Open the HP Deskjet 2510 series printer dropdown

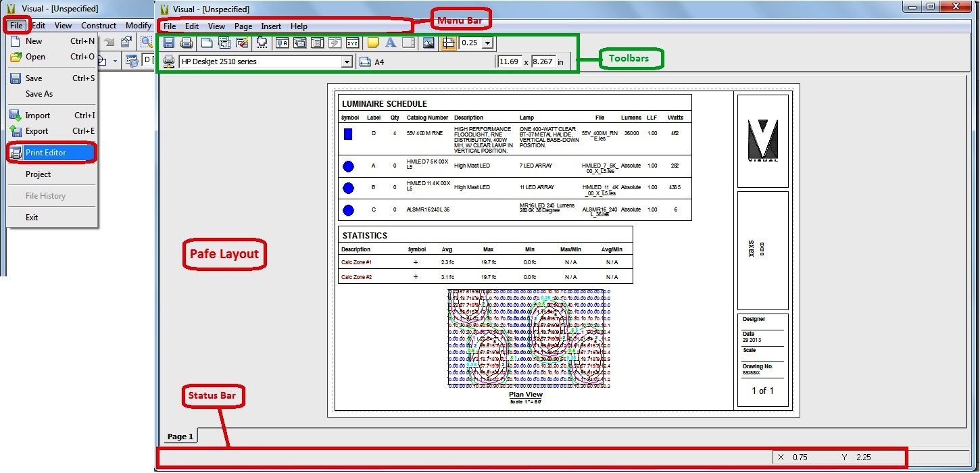click(346, 61)
